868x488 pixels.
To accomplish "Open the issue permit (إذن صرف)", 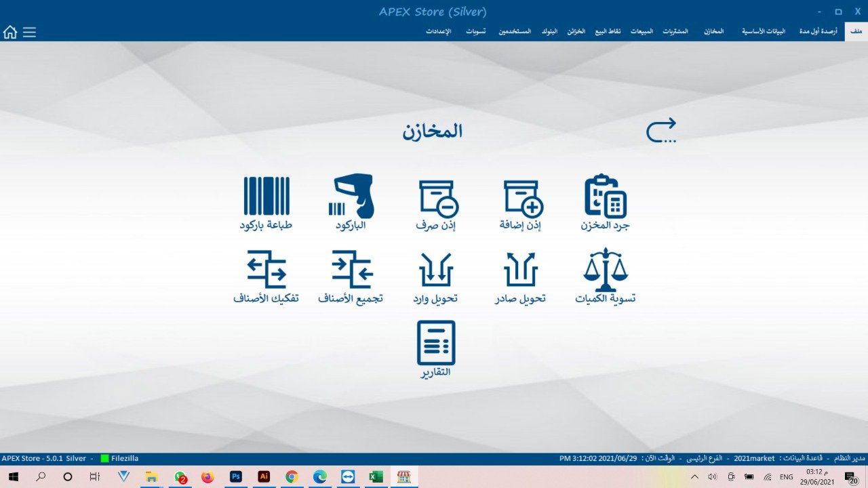I will pos(437,199).
